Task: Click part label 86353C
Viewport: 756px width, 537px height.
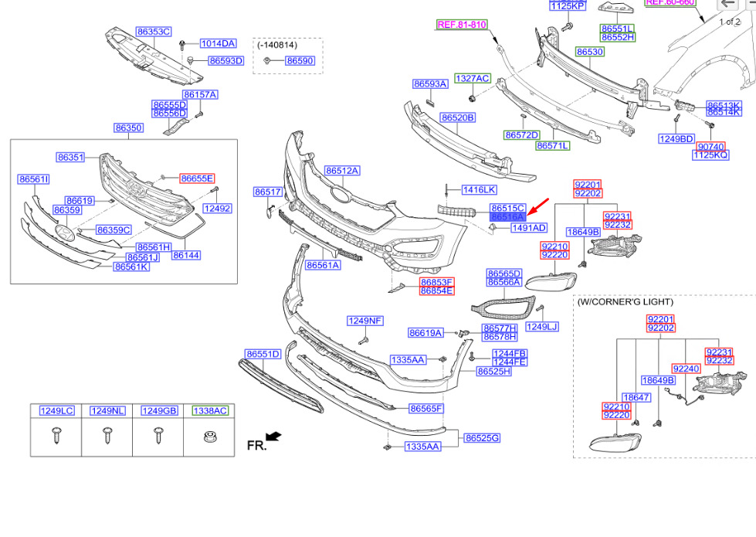Action: pos(153,32)
